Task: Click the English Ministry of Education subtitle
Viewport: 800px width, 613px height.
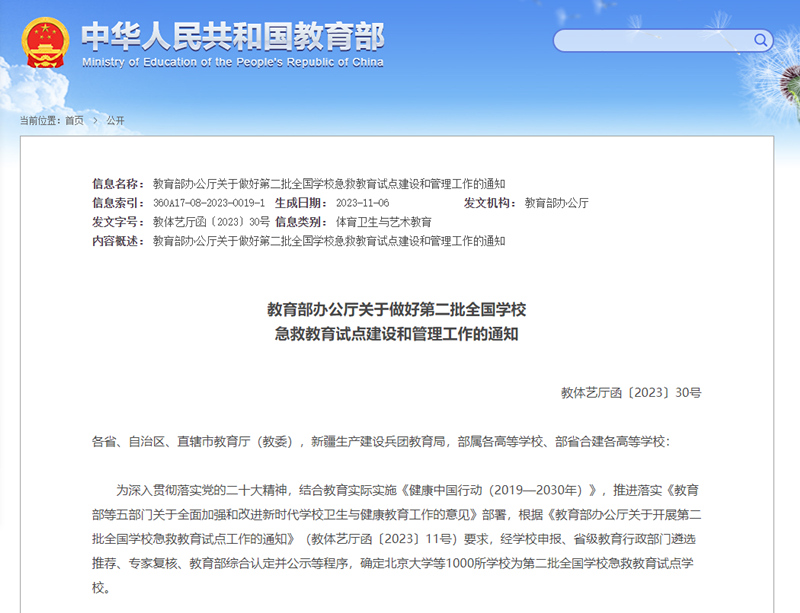Action: 232,62
